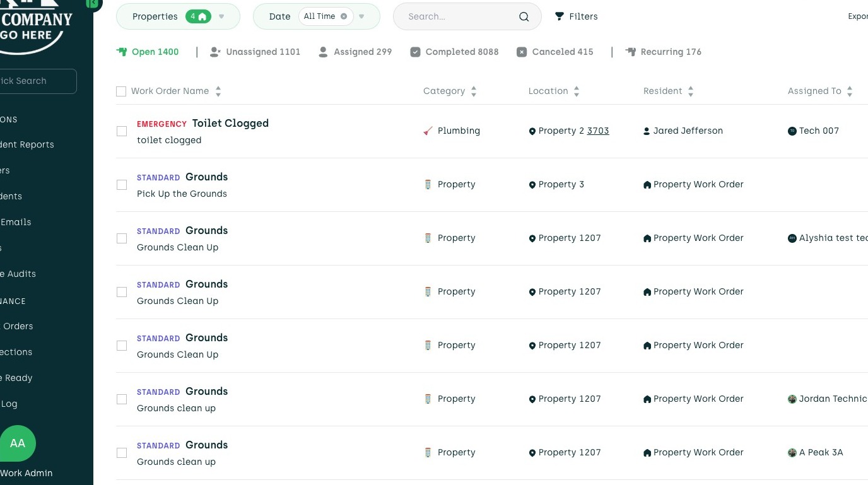This screenshot has height=485, width=868.
Task: Click the Property 3 location pin icon
Action: [532, 185]
